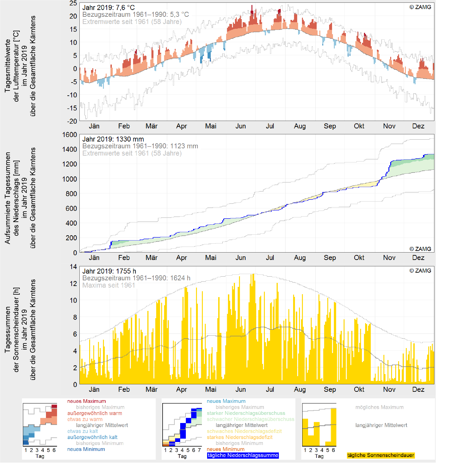Click 'außergewöhnlich kalt' legend entry
The image size is (457, 476).
pos(92,437)
